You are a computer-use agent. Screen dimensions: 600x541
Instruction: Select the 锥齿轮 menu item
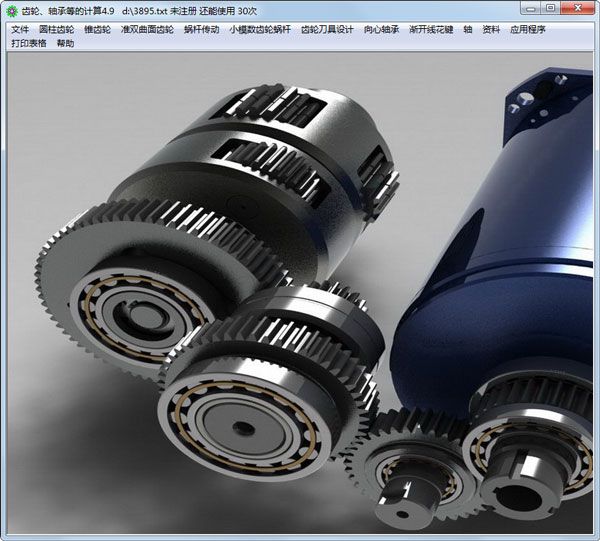(98, 30)
